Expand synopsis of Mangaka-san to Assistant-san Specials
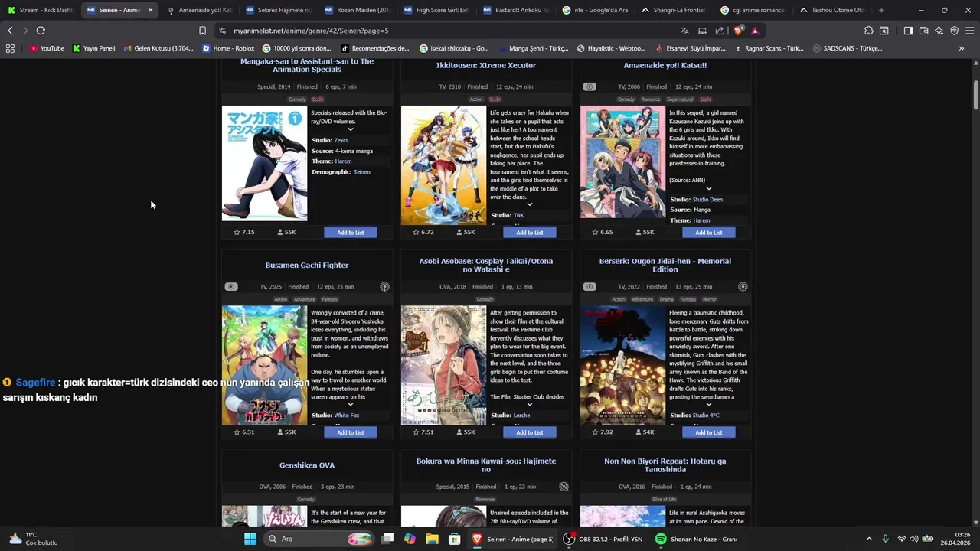This screenshot has width=980, height=551. (351, 129)
